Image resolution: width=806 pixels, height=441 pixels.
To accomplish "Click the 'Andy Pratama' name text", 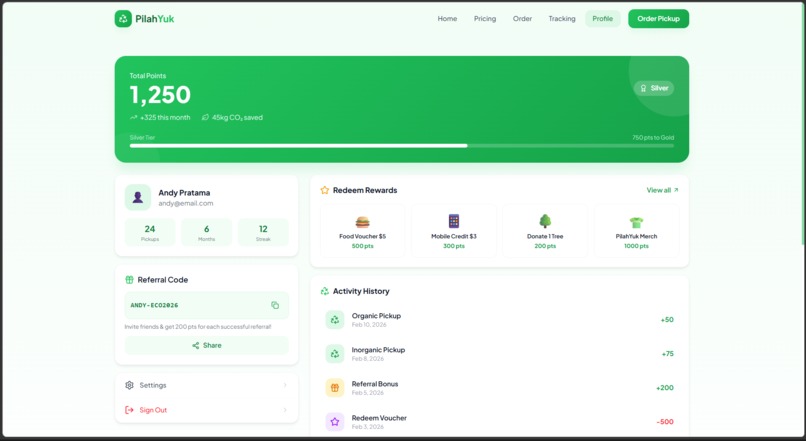I will (x=184, y=193).
